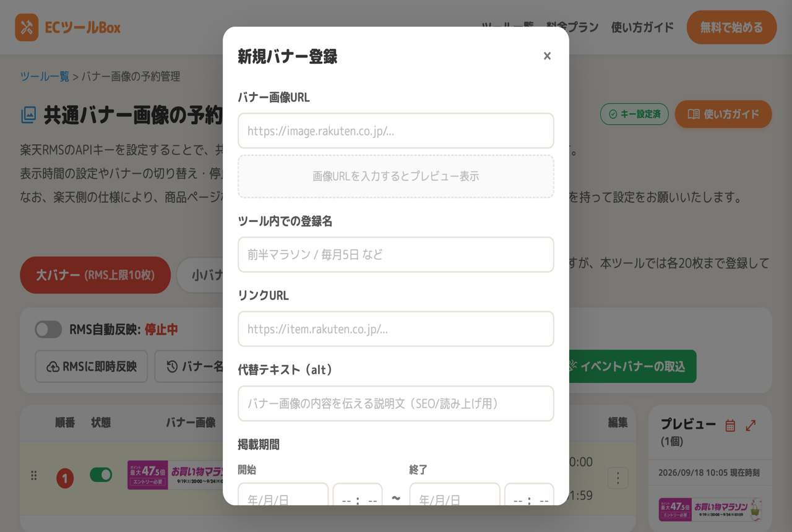This screenshot has width=792, height=532.
Task: Click the バナー画像URL input field
Action: pyautogui.click(x=396, y=131)
